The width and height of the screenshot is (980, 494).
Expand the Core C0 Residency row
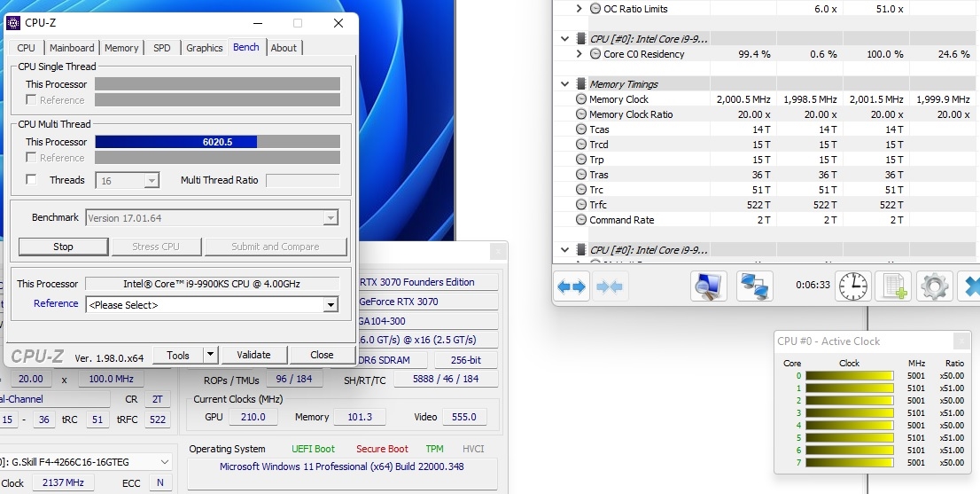579,54
